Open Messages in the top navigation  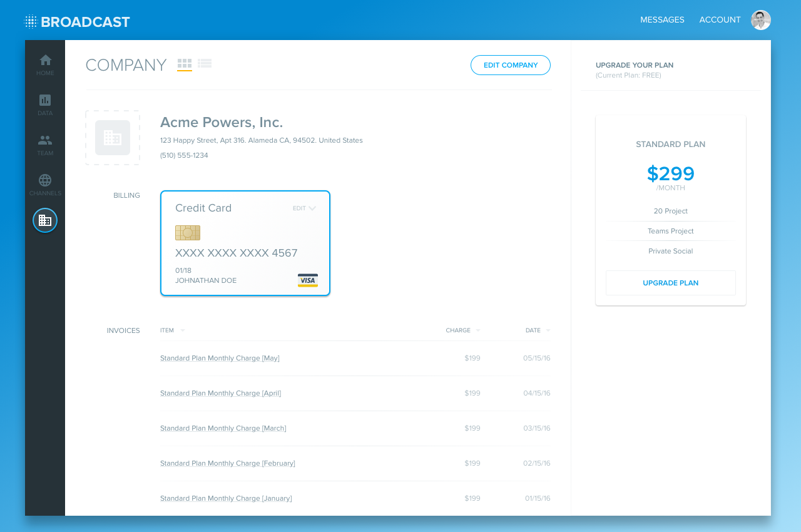(662, 20)
